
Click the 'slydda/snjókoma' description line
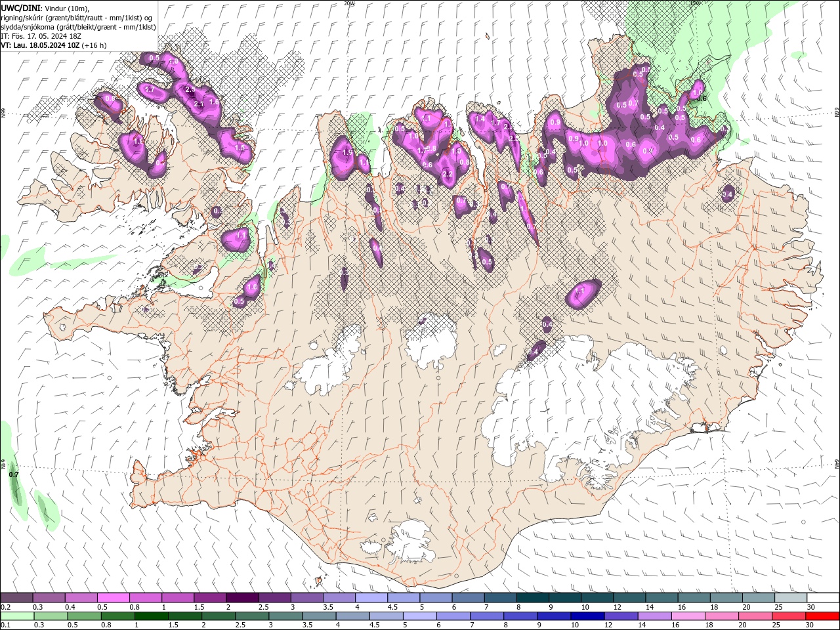pyautogui.click(x=79, y=27)
